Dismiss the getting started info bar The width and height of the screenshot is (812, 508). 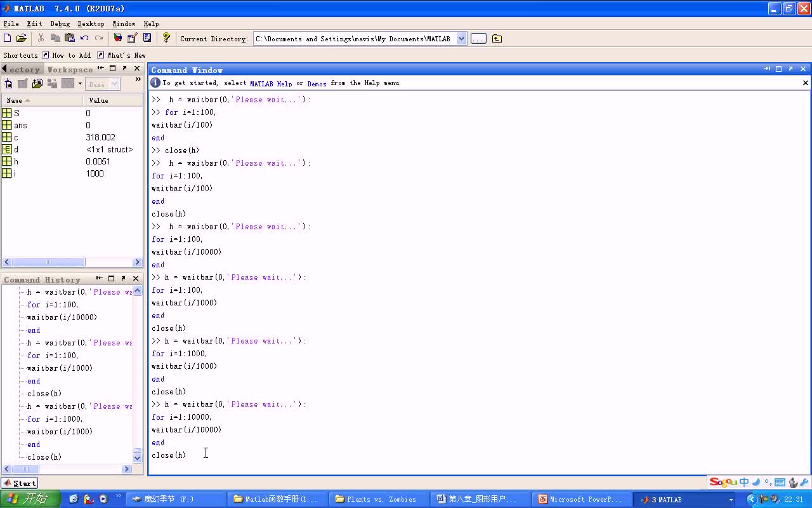tap(806, 83)
